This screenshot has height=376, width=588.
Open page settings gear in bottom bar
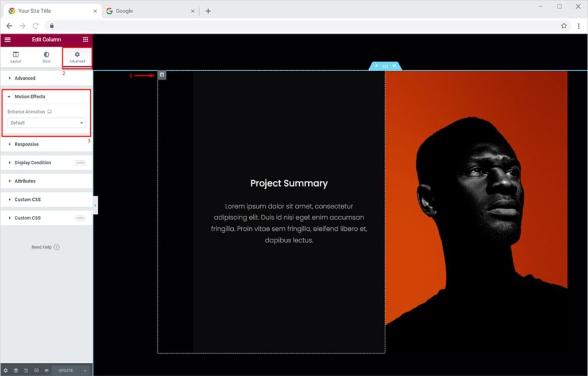[6, 370]
